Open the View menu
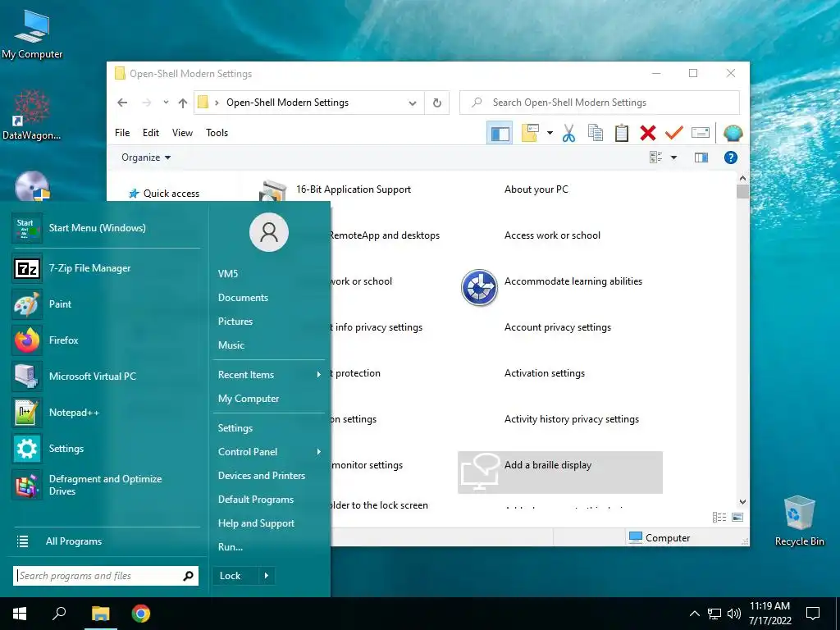The width and height of the screenshot is (840, 630). coord(182,133)
